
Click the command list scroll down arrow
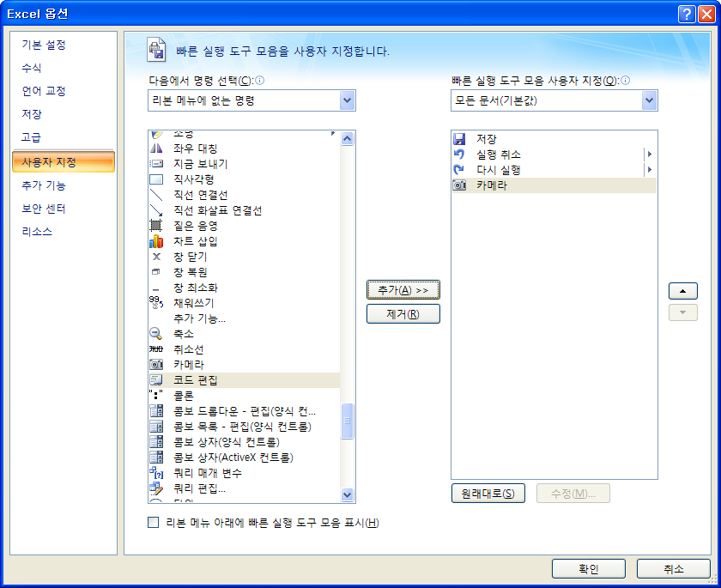click(347, 494)
